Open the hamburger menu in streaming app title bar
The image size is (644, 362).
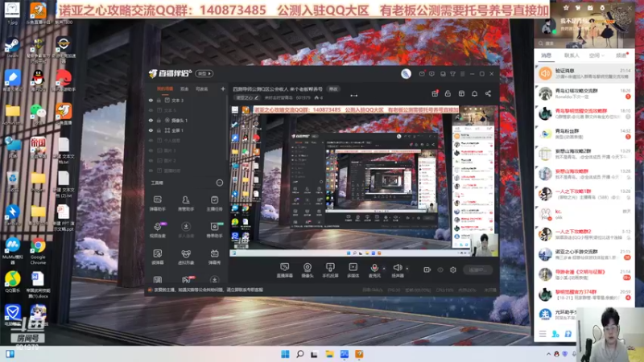point(462,74)
